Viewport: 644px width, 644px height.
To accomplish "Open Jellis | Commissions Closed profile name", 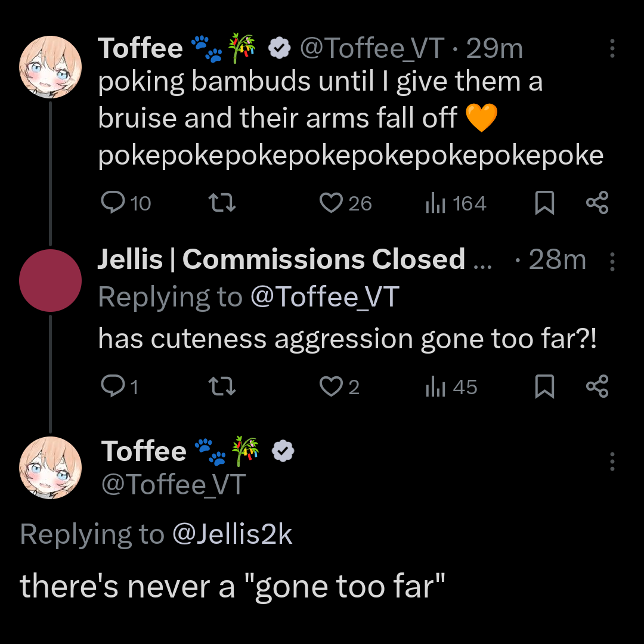I will tap(281, 259).
